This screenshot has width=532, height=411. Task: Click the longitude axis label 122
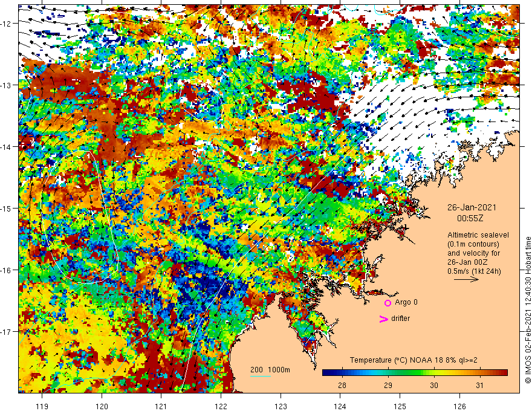pos(221,406)
